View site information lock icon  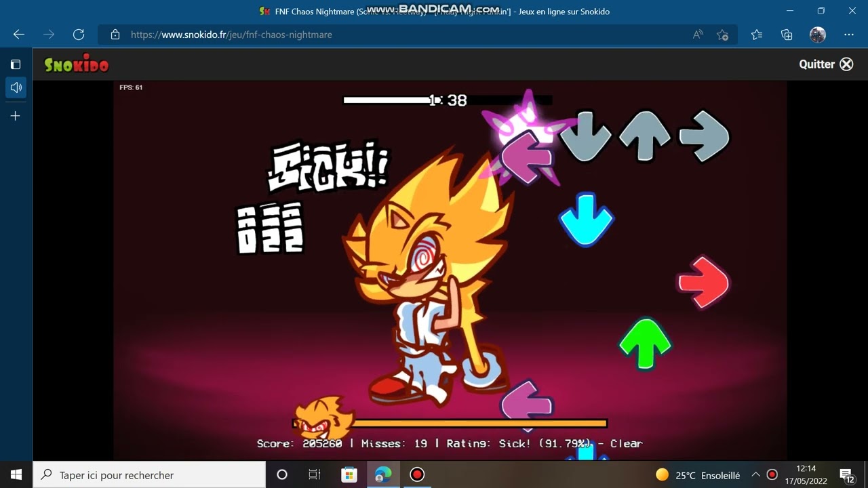(115, 35)
